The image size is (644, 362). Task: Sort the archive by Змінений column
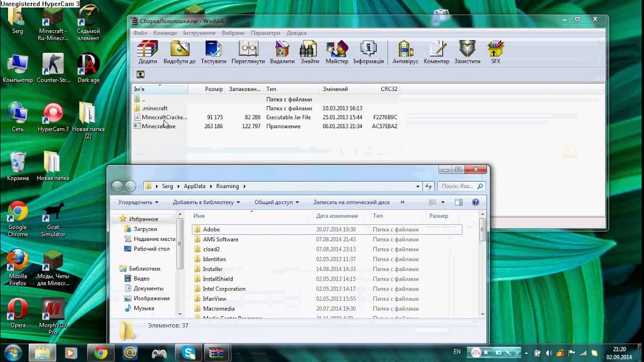tap(335, 89)
